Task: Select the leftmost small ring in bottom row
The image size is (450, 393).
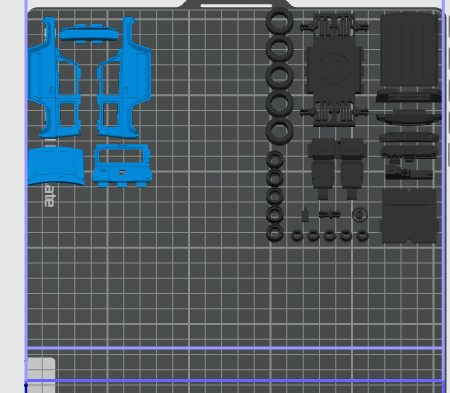Action: [x=297, y=236]
